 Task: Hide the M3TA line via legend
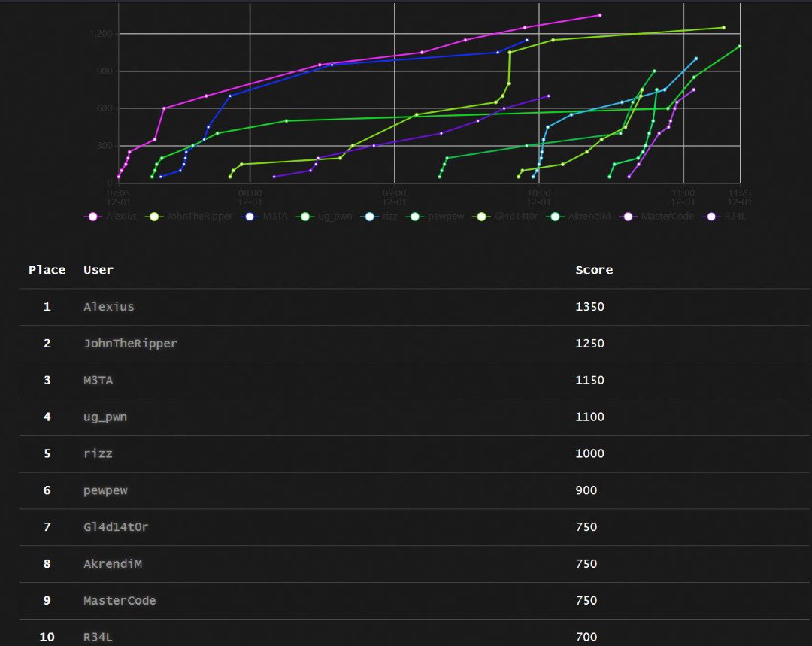coord(264,216)
